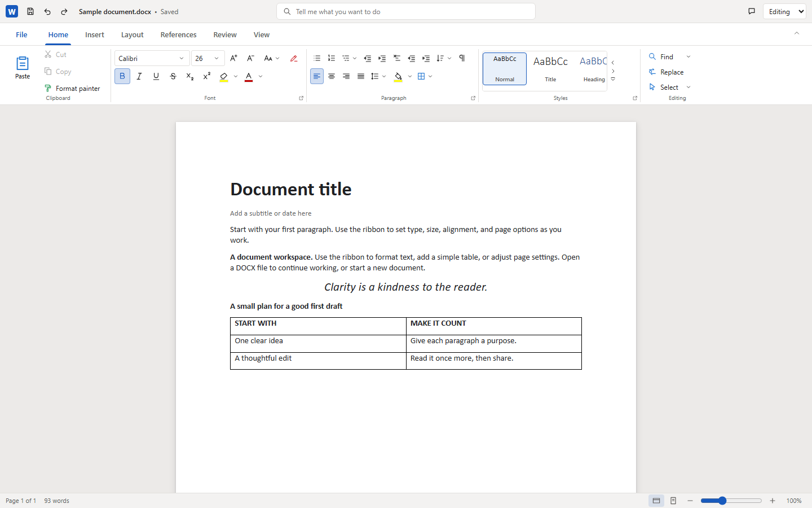The image size is (812, 508).
Task: Start a numbered list
Action: click(x=332, y=58)
